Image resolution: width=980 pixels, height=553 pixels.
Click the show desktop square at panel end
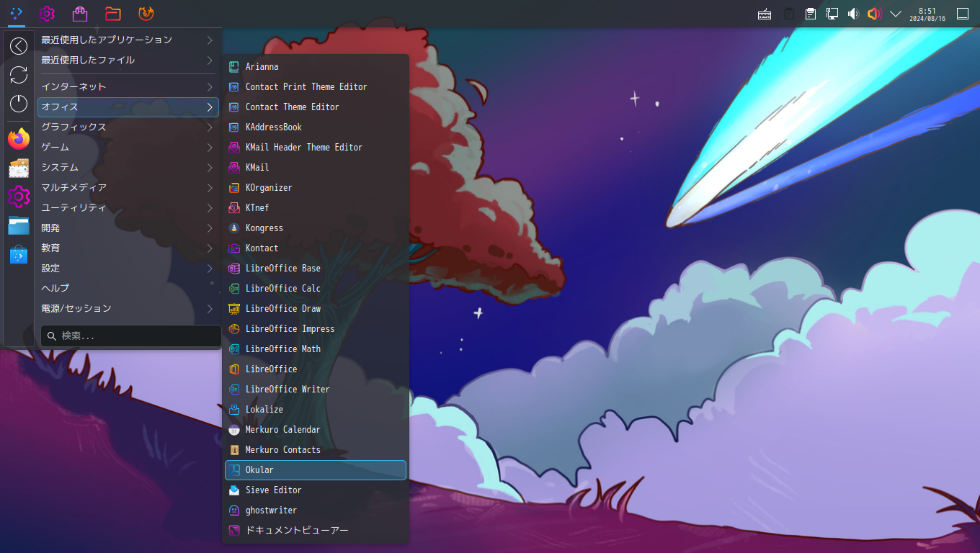tap(963, 14)
